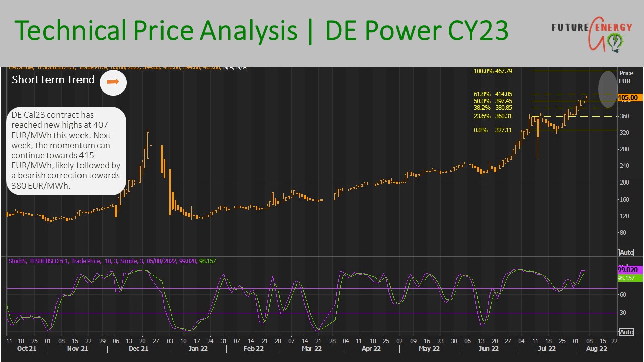Screen dimensions: 644x362
Task: Click the '50.0% 397.45' Fibonacci label
Action: (x=493, y=101)
